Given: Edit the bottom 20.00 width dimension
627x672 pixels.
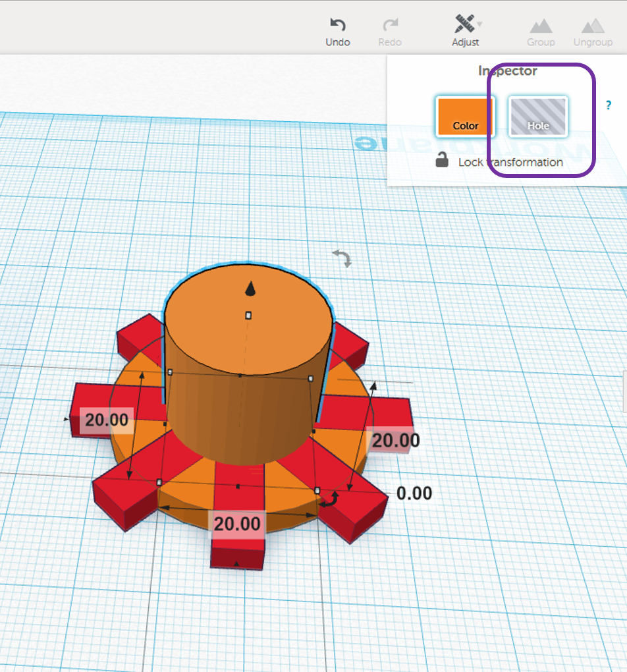Looking at the screenshot, I should pos(237,524).
